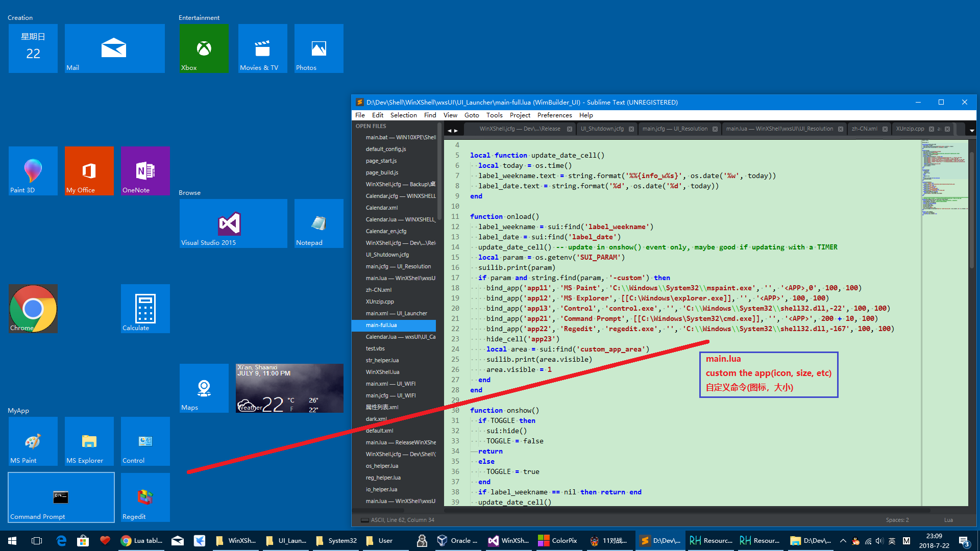Image resolution: width=980 pixels, height=551 pixels.
Task: Show hidden system tray icons
Action: pyautogui.click(x=843, y=541)
